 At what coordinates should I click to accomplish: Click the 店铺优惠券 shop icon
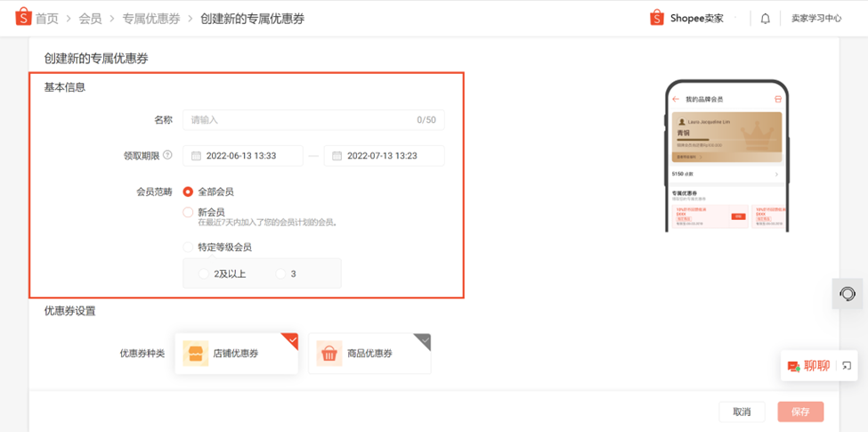point(195,354)
